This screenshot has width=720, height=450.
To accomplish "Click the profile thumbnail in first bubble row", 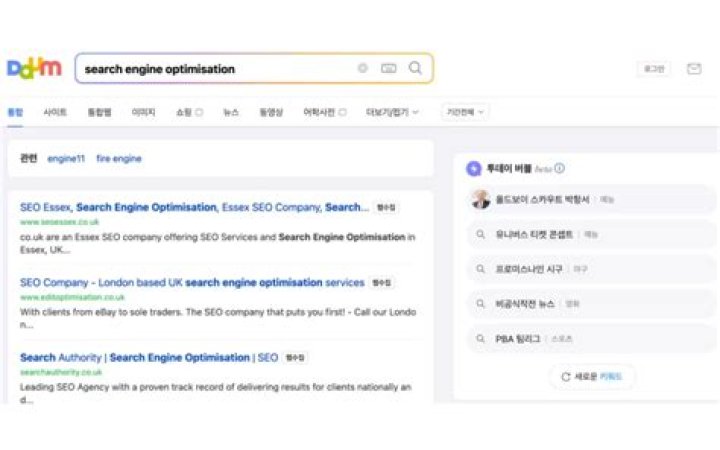I will point(481,199).
